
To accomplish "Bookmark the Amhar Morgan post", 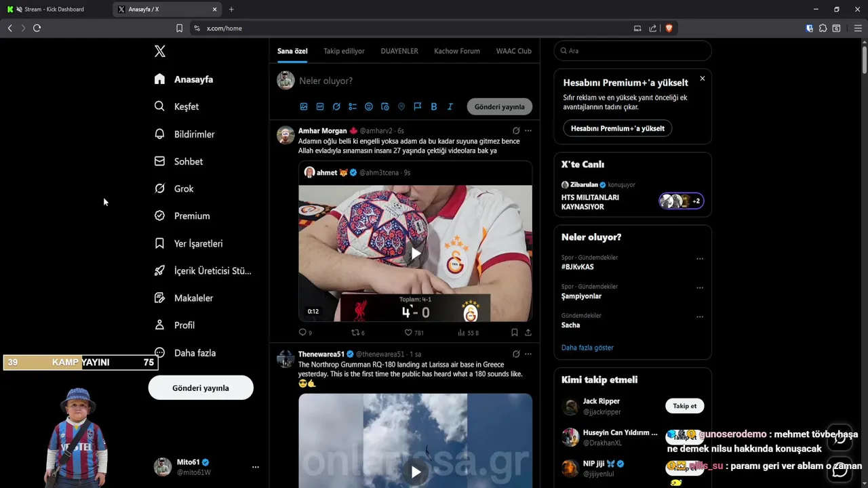I will point(514,333).
